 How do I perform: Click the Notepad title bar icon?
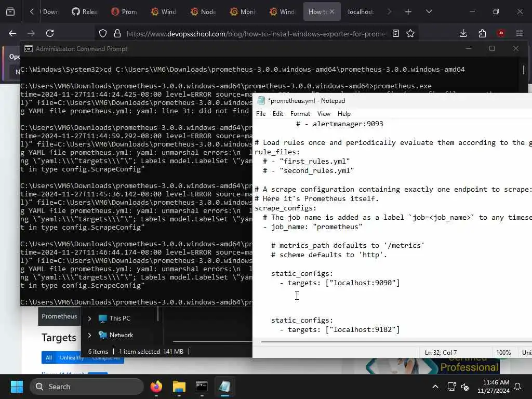click(x=261, y=101)
